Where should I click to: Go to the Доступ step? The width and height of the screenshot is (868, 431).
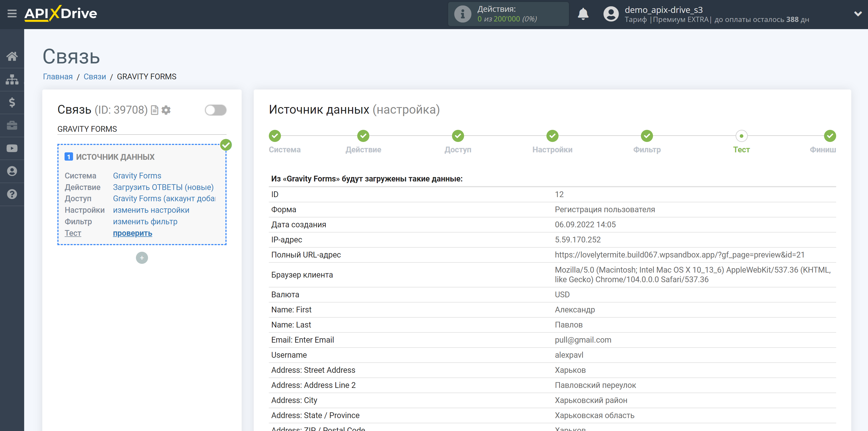tap(458, 136)
